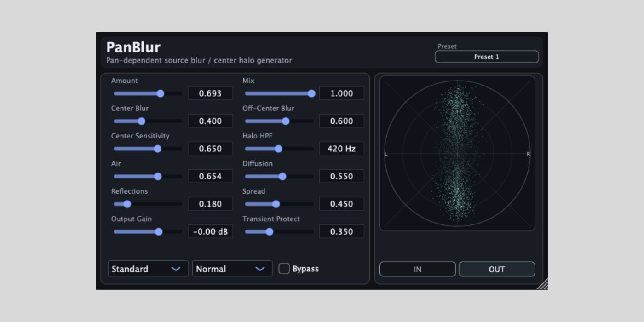The height and width of the screenshot is (322, 644).
Task: Click the Amount slider handle
Action: pyautogui.click(x=161, y=93)
